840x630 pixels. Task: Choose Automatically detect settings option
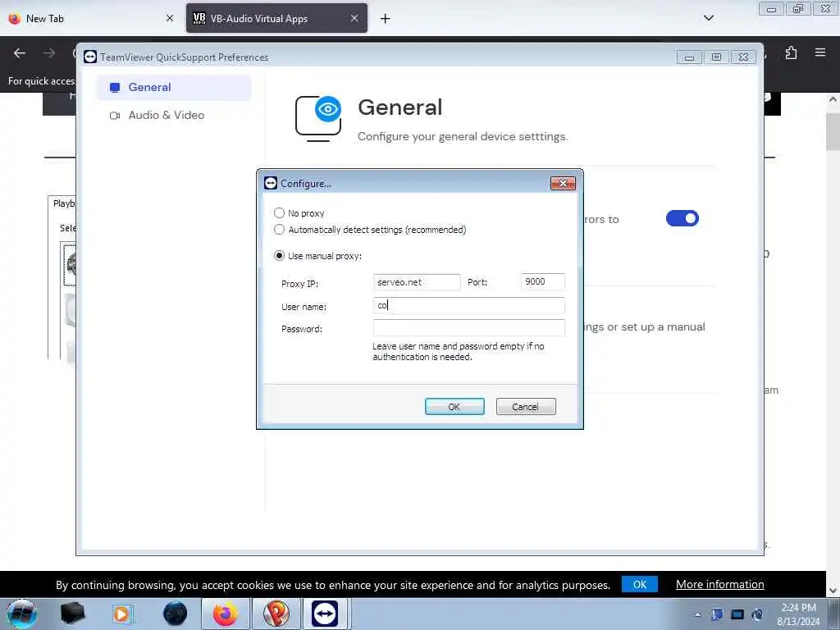279,230
